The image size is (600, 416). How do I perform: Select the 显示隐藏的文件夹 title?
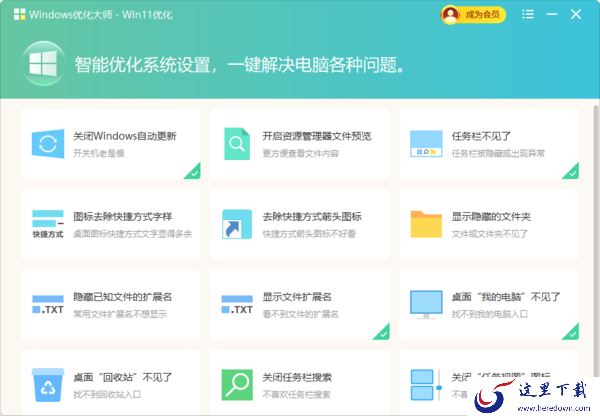(x=491, y=217)
